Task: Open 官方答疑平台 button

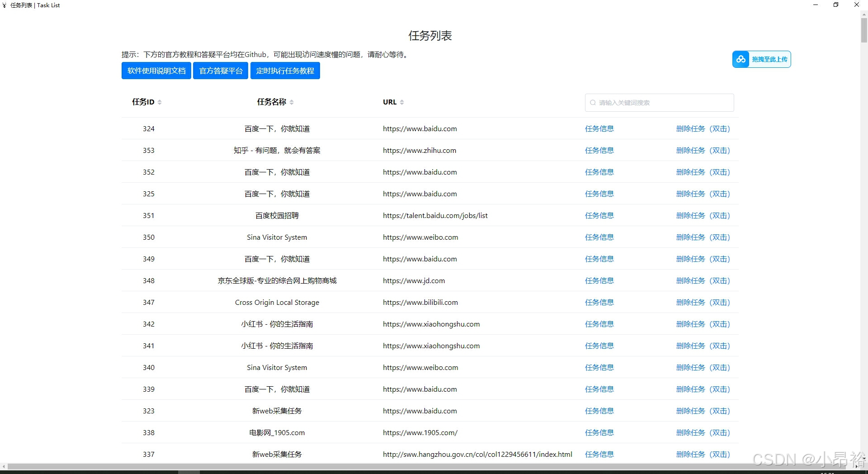Action: pos(221,71)
